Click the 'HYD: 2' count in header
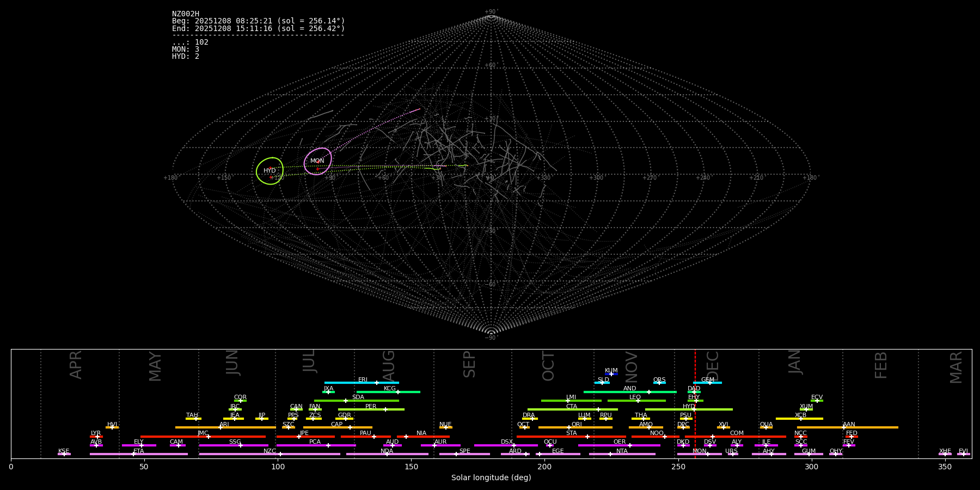980x490 pixels. point(186,57)
